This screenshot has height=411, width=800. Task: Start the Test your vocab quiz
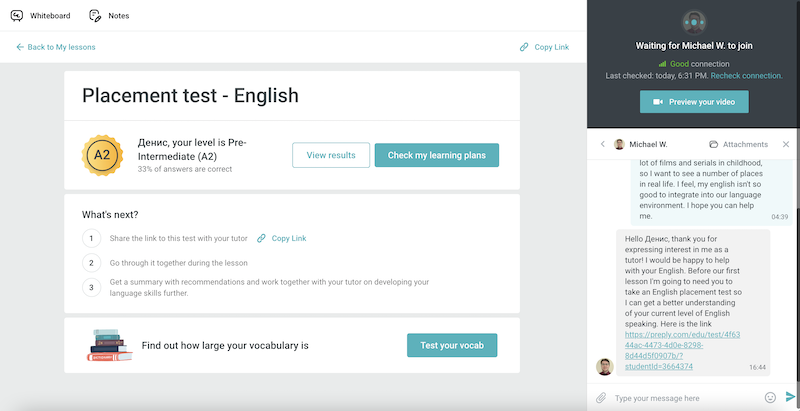coord(452,345)
